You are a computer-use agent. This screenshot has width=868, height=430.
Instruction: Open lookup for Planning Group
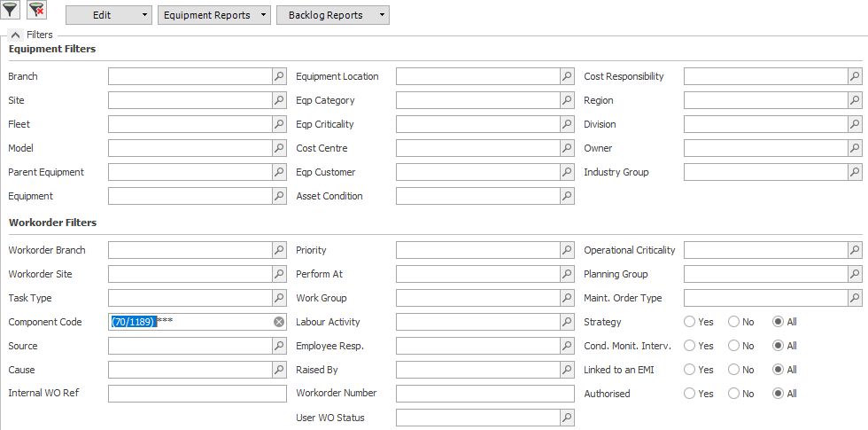[855, 274]
